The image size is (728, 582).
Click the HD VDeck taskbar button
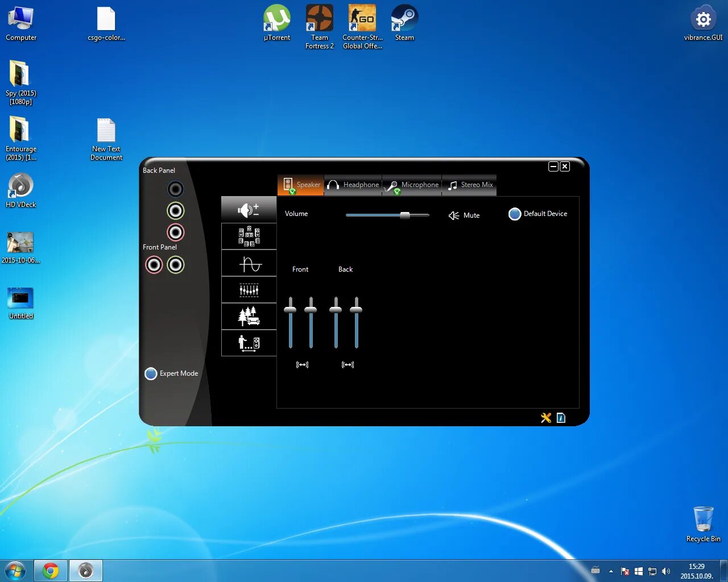[86, 571]
